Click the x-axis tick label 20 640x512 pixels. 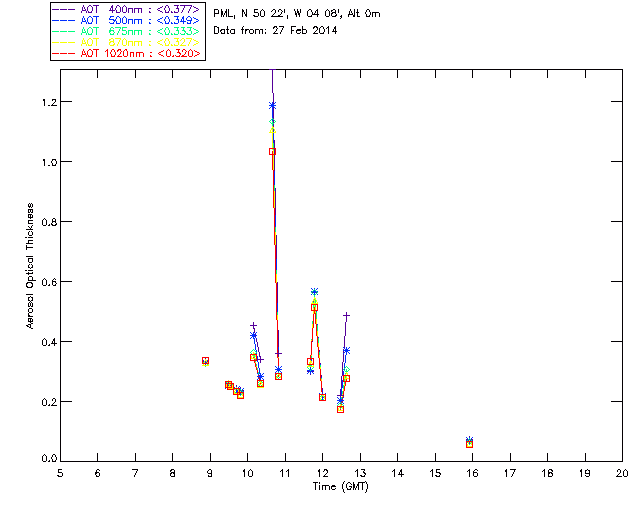pyautogui.click(x=622, y=473)
